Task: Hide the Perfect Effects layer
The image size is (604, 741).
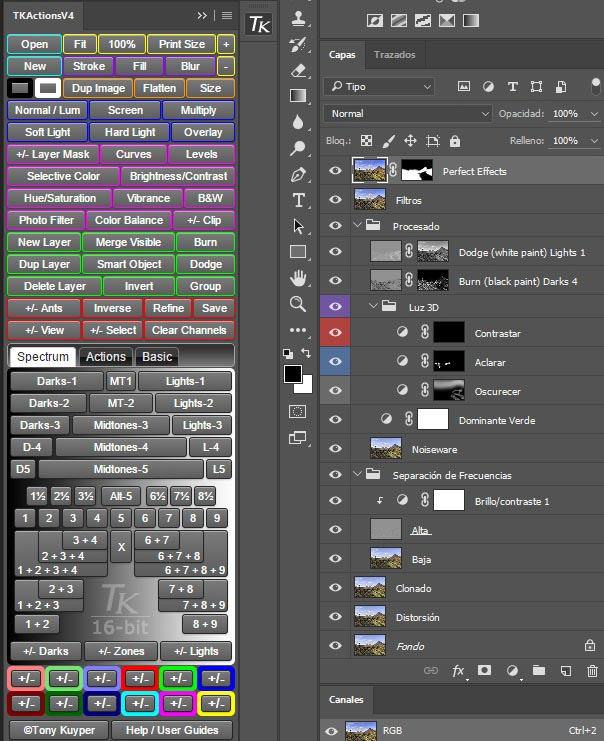Action: click(335, 171)
